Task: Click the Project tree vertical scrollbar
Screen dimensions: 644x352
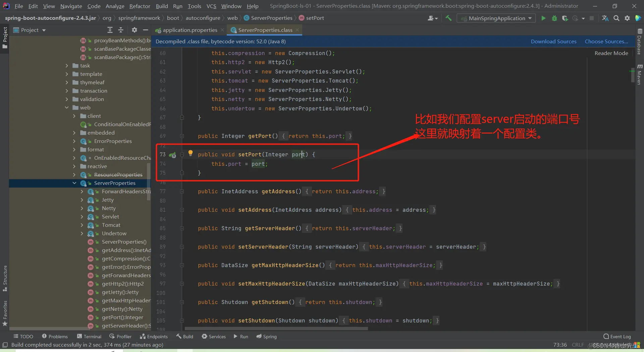Action: [x=148, y=181]
